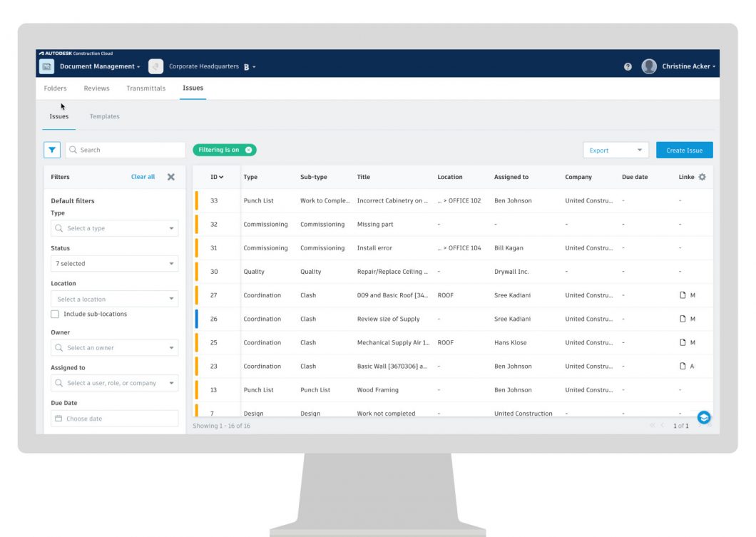Click Clear all filters link
This screenshot has width=756, height=537.
[x=143, y=177]
